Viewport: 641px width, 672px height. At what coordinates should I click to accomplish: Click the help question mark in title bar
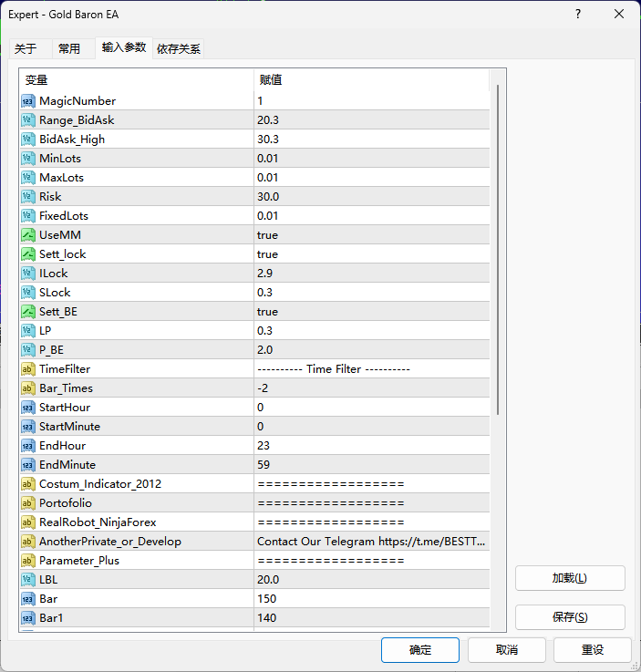(x=578, y=15)
